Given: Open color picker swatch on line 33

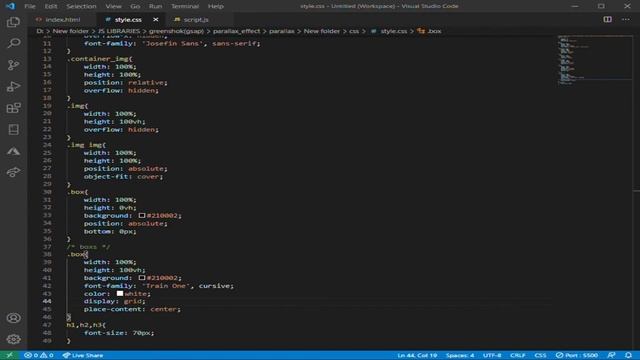Looking at the screenshot, I should 142,216.
